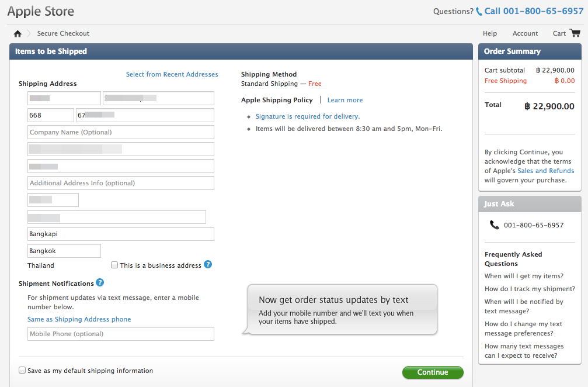Click the 'Cart subtotal' label

[x=505, y=70]
